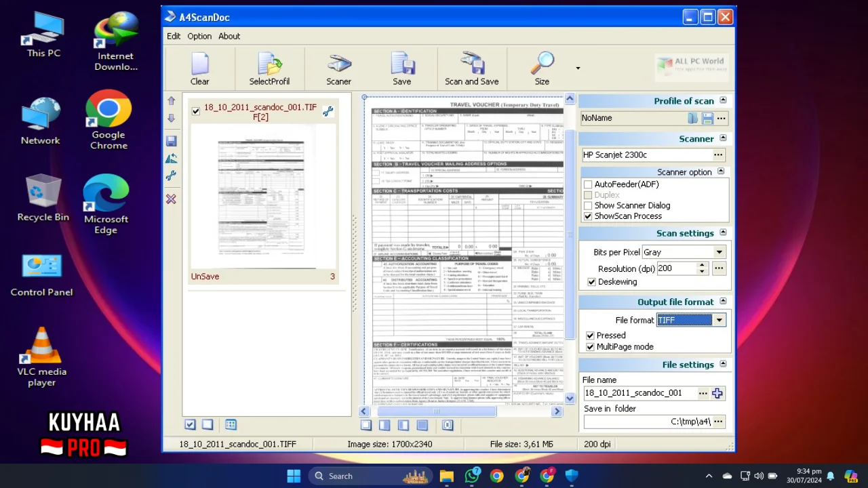Click the right-half page icon below the preview
868x488 pixels.
[x=403, y=425]
